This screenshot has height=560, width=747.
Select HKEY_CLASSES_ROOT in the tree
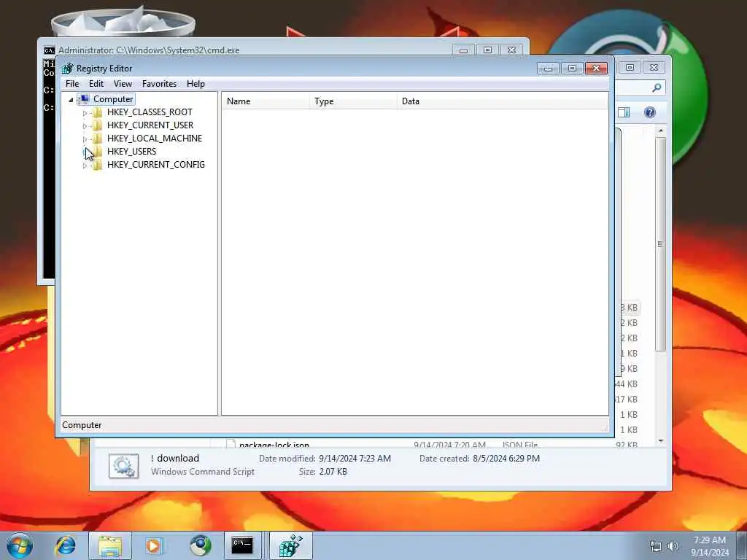[150, 112]
